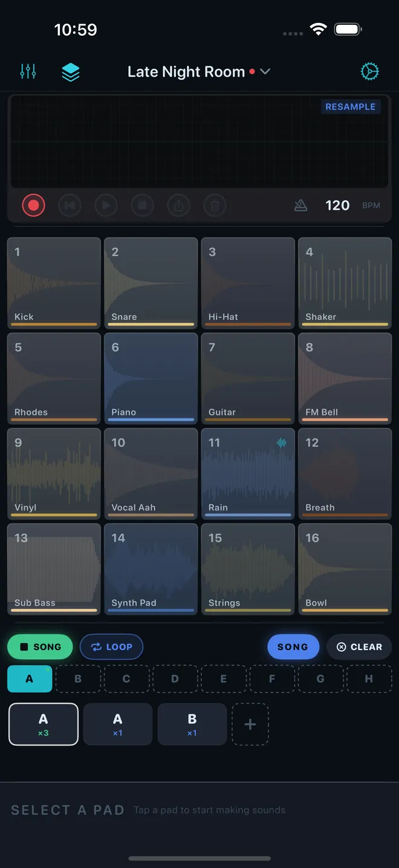The image size is (399, 868).
Task: Tap the 120 BPM tempo value
Action: pyautogui.click(x=337, y=205)
